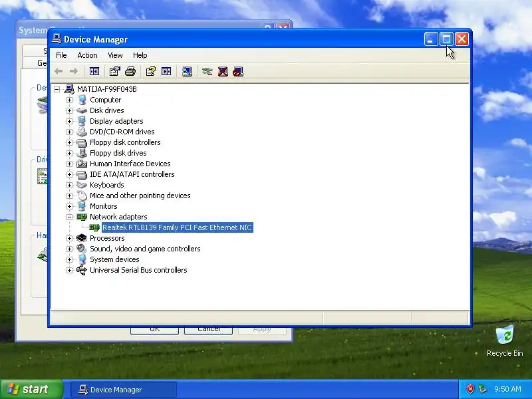Open the View menu

115,55
